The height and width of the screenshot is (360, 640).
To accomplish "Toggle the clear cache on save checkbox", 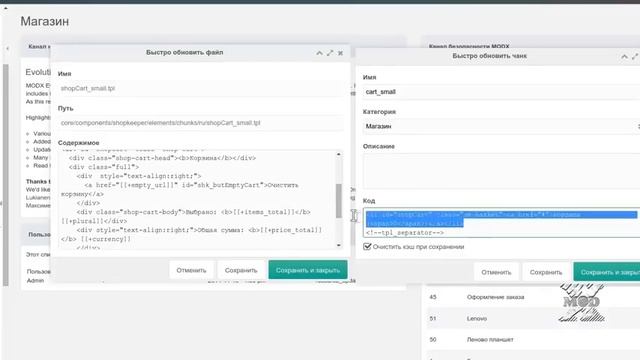I will click(x=367, y=247).
